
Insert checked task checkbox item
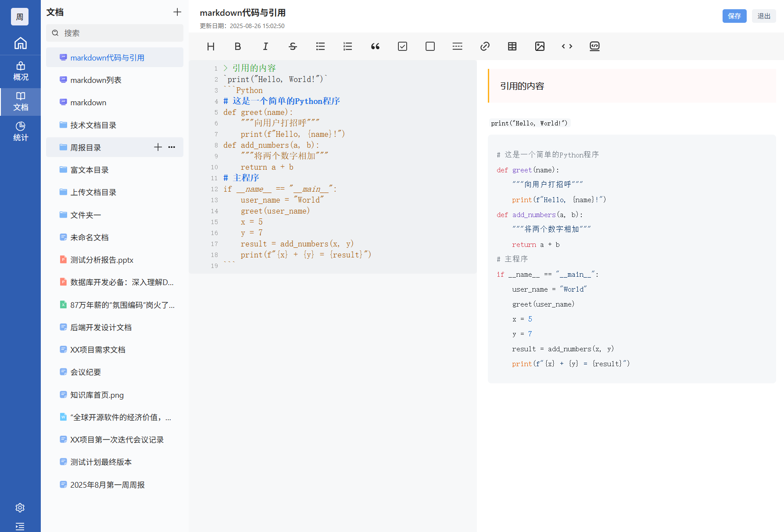pyautogui.click(x=402, y=46)
